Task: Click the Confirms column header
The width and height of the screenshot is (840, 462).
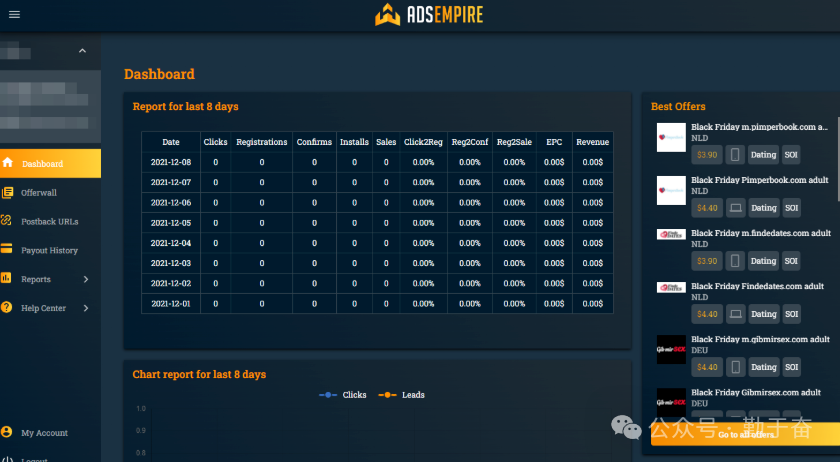Action: pyautogui.click(x=314, y=142)
